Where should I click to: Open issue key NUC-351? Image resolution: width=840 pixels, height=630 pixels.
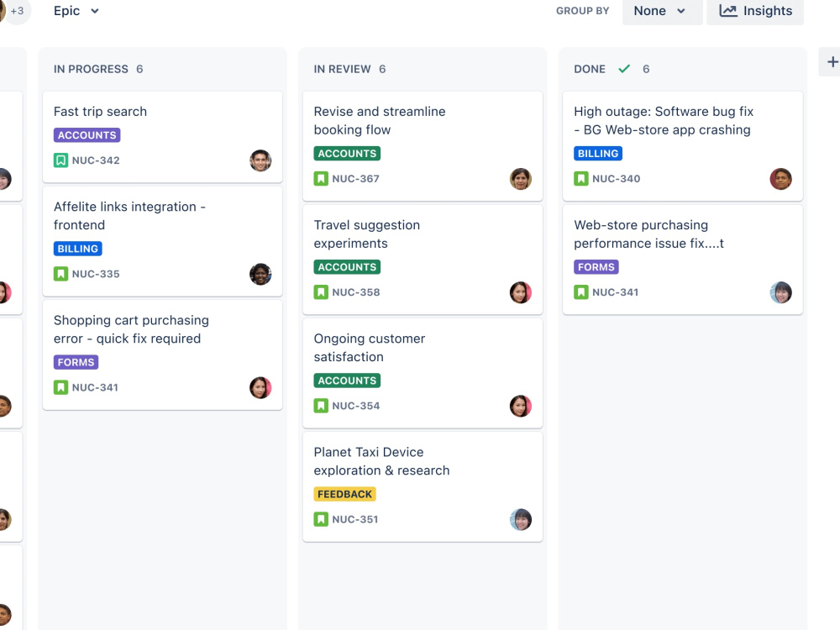(x=355, y=519)
